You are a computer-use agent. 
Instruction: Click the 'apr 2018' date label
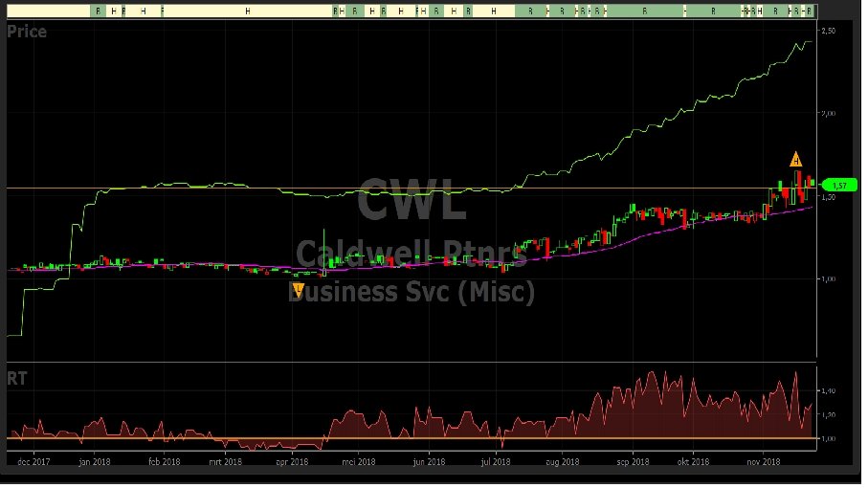pyautogui.click(x=292, y=461)
